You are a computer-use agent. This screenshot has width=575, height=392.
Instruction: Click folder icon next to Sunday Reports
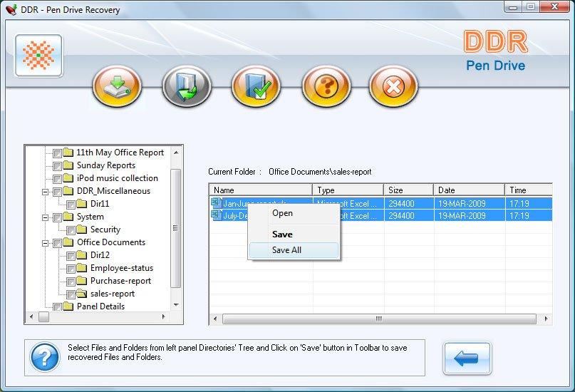(x=68, y=165)
